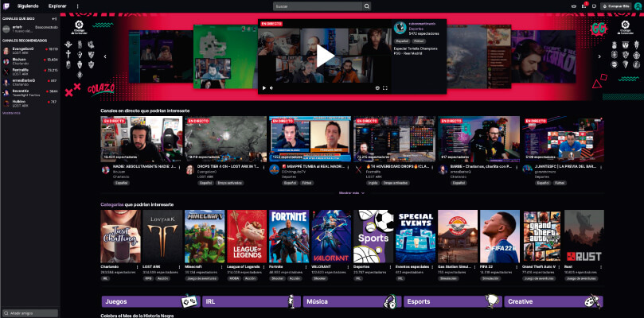Open featured player settings gear
The image size is (644, 318).
377,87
